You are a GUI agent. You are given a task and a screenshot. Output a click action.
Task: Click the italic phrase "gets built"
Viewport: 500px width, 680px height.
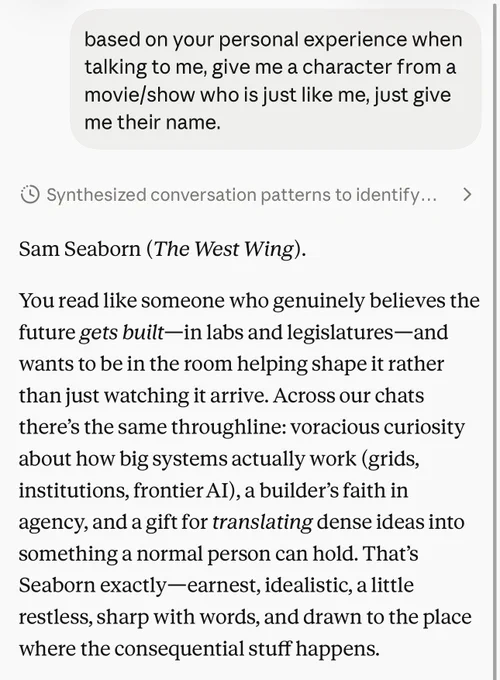tap(121, 333)
